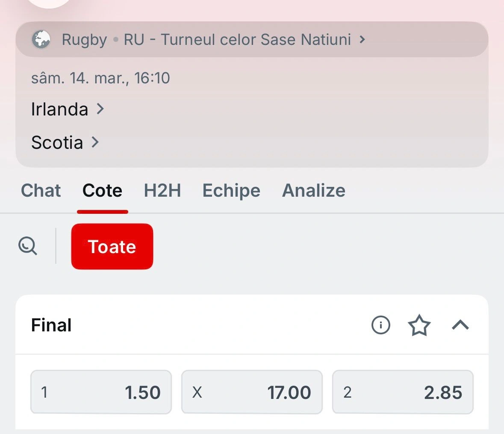Click the match date sâm. 14. mar., 16:10
Viewport: 504px width, 434px height.
pyautogui.click(x=100, y=78)
